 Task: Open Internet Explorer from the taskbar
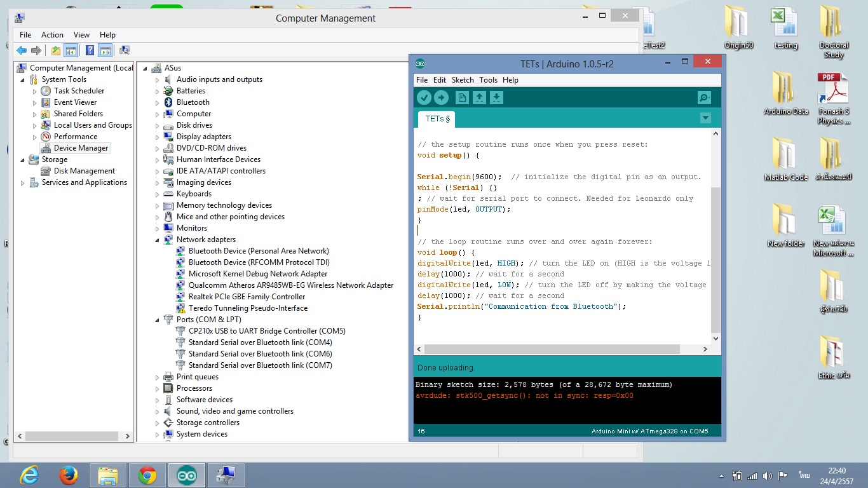[29, 475]
